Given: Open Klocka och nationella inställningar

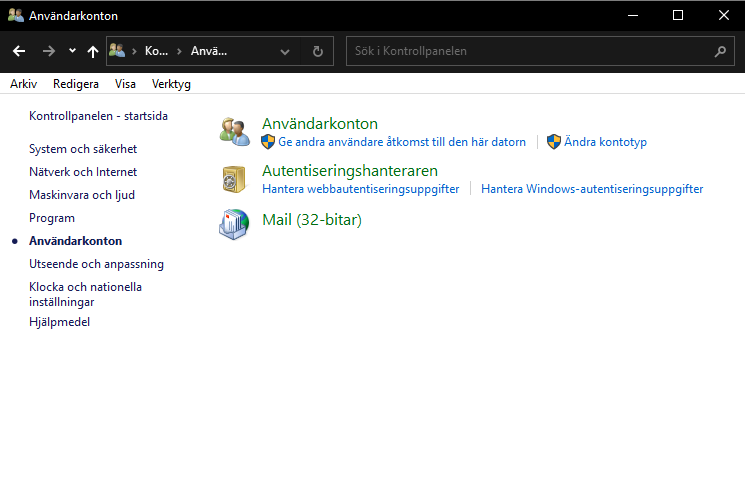Looking at the screenshot, I should (x=86, y=294).
